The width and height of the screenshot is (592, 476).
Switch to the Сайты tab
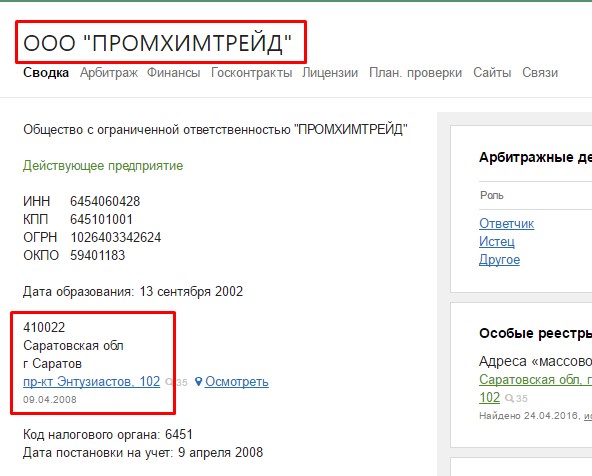tap(492, 72)
